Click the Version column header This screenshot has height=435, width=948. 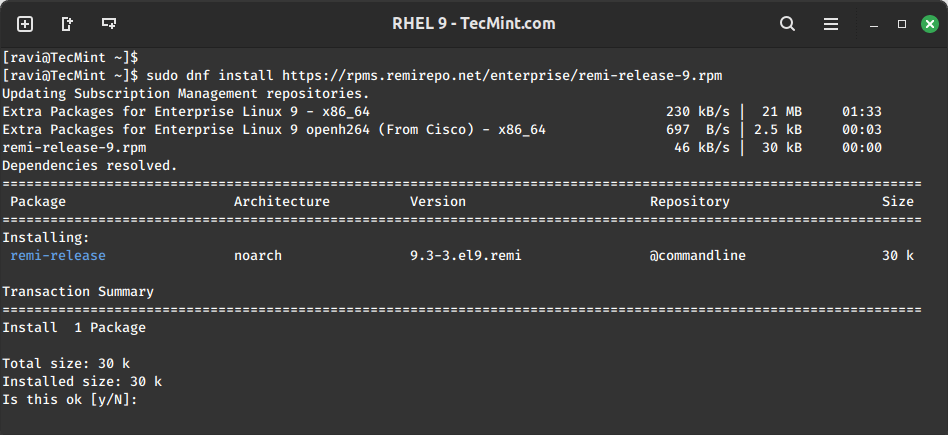point(437,202)
